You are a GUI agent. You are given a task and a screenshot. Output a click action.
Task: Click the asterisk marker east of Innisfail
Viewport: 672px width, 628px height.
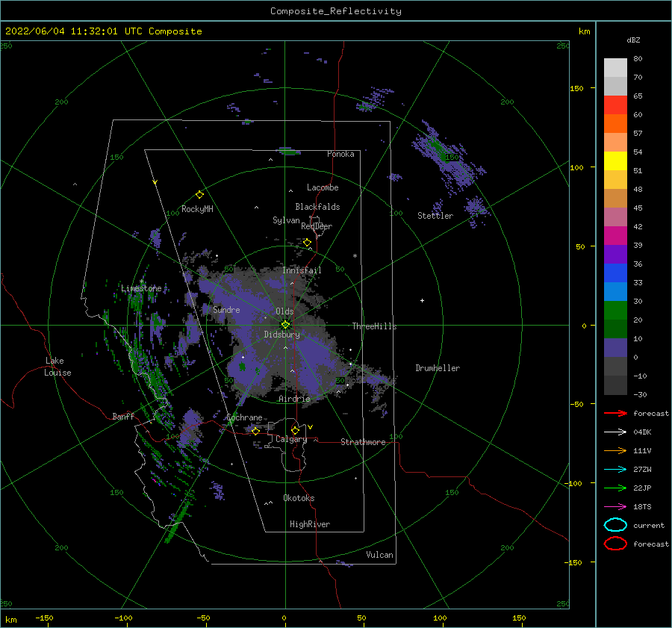(x=355, y=256)
